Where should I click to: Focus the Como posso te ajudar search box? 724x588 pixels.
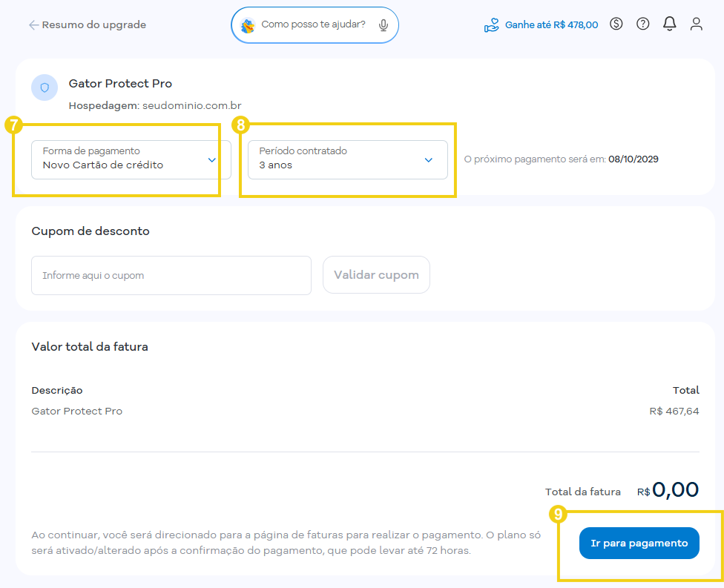(315, 25)
